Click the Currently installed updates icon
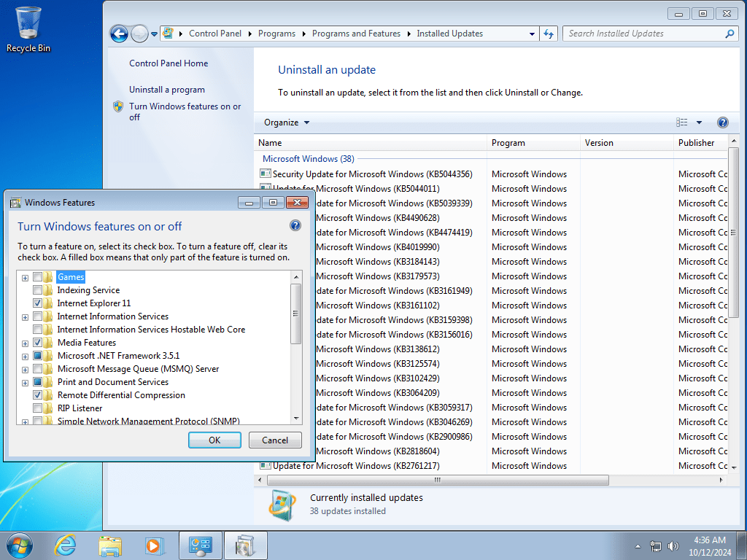 [x=282, y=505]
